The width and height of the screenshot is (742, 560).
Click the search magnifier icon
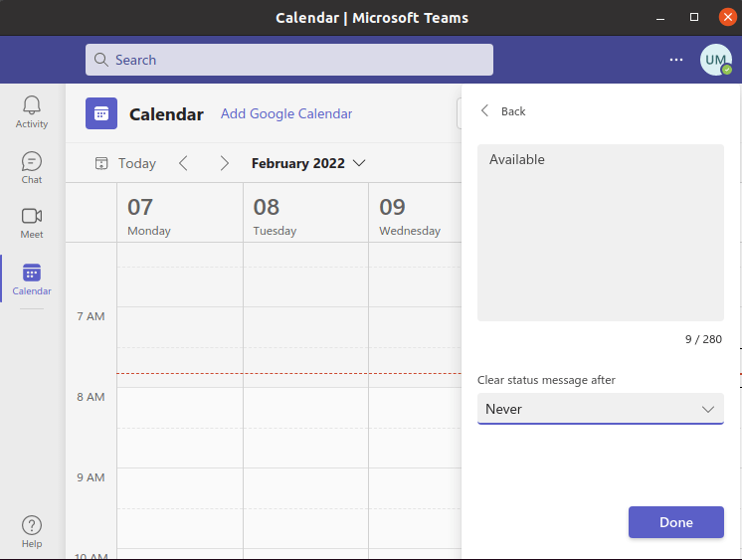coord(100,60)
